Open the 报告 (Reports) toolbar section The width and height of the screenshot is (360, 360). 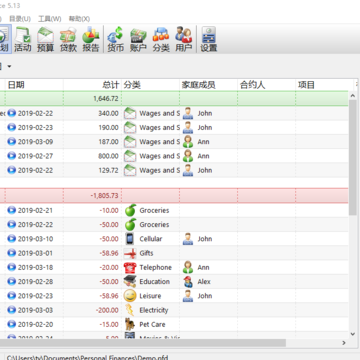pos(91,39)
